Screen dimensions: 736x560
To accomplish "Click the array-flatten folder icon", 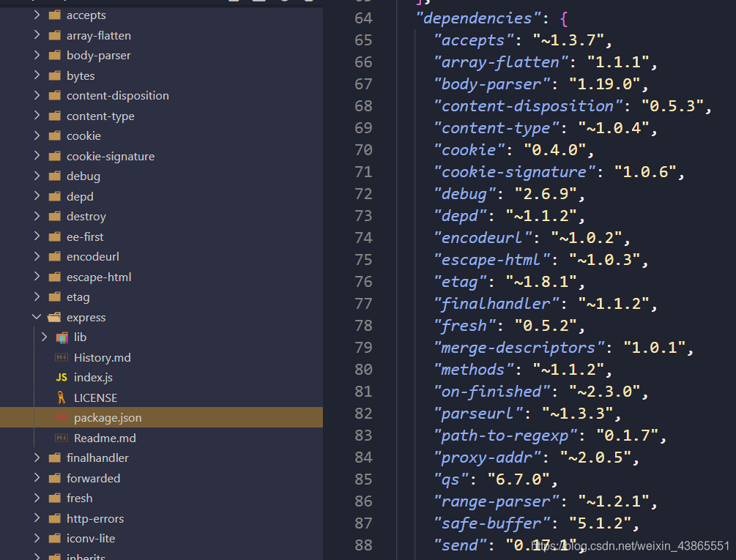I will pos(55,35).
